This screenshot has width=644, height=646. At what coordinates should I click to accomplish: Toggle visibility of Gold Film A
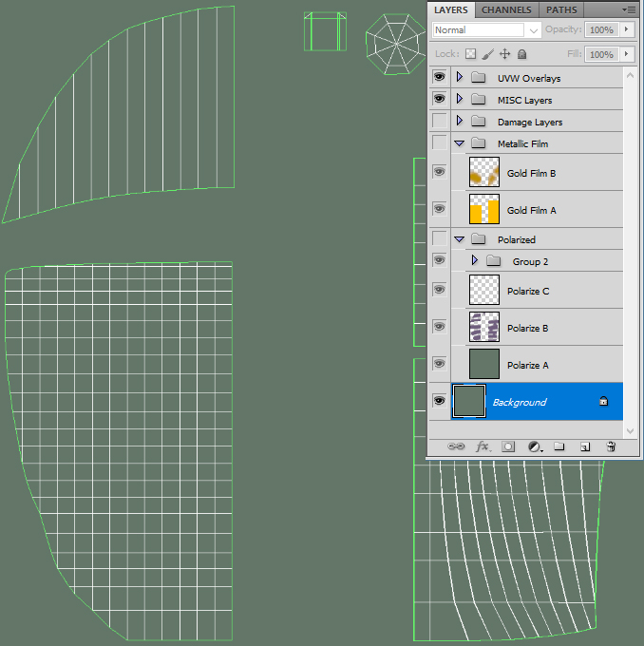click(x=440, y=209)
